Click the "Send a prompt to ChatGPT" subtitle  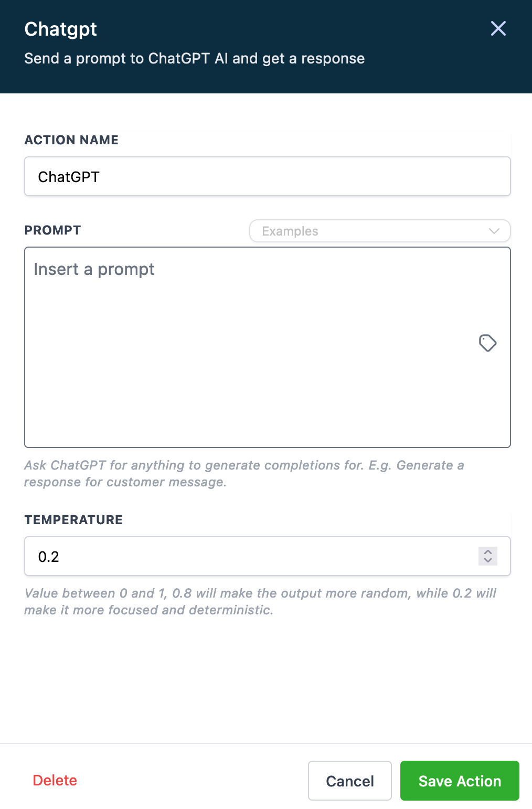[194, 58]
